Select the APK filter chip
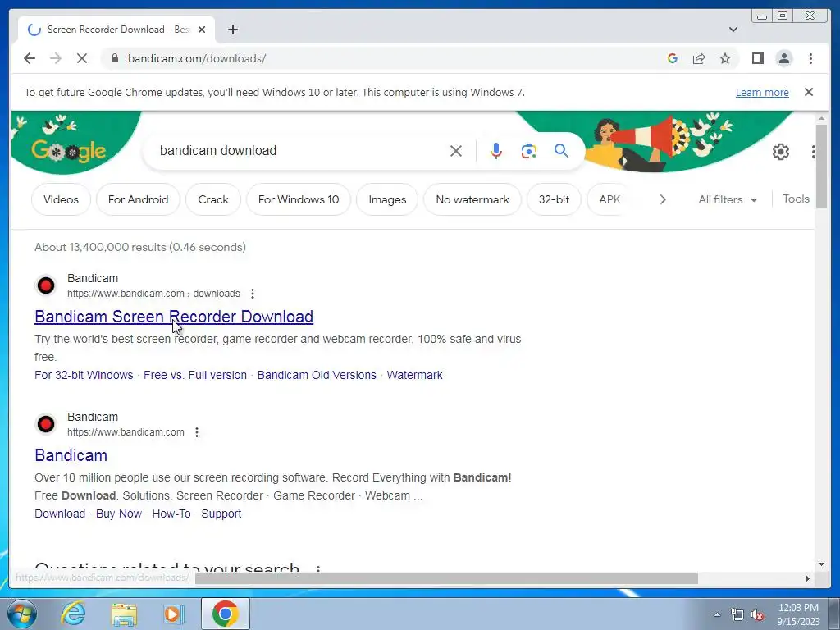The width and height of the screenshot is (840, 630). pos(609,199)
